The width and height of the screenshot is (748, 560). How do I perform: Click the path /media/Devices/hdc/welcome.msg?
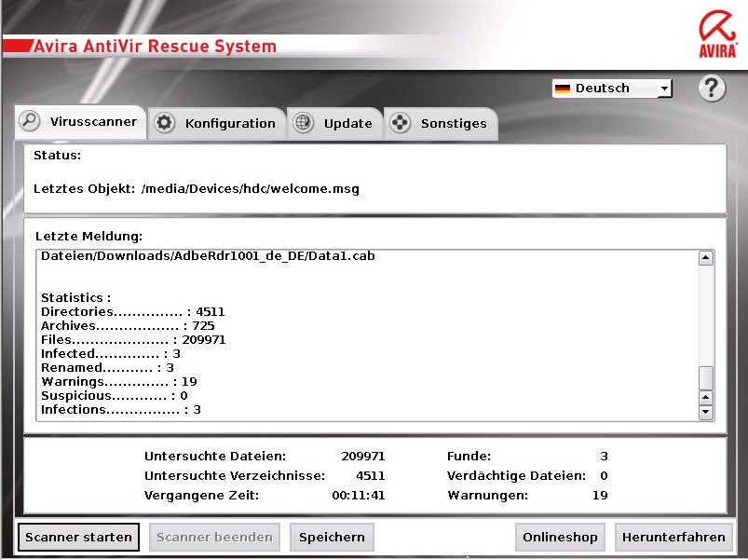(251, 189)
